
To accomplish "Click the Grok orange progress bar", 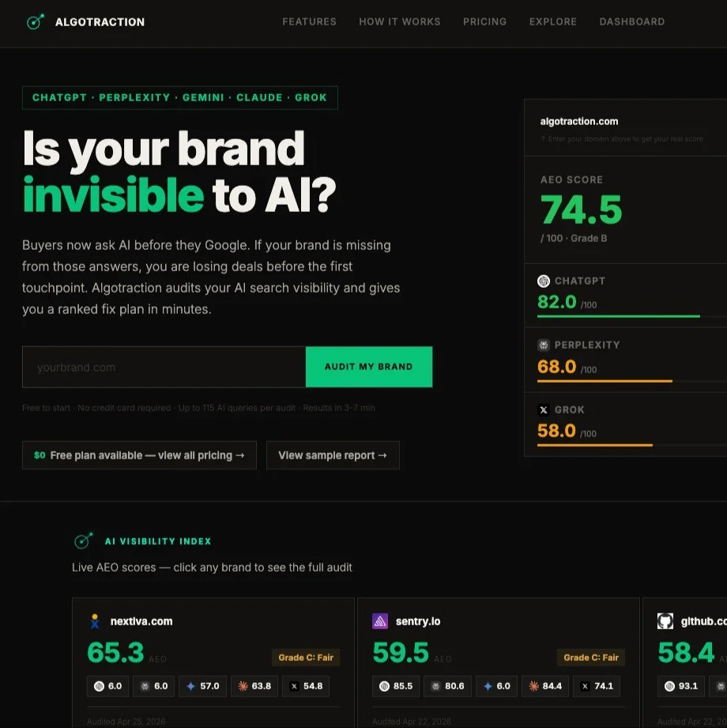I will [x=595, y=445].
